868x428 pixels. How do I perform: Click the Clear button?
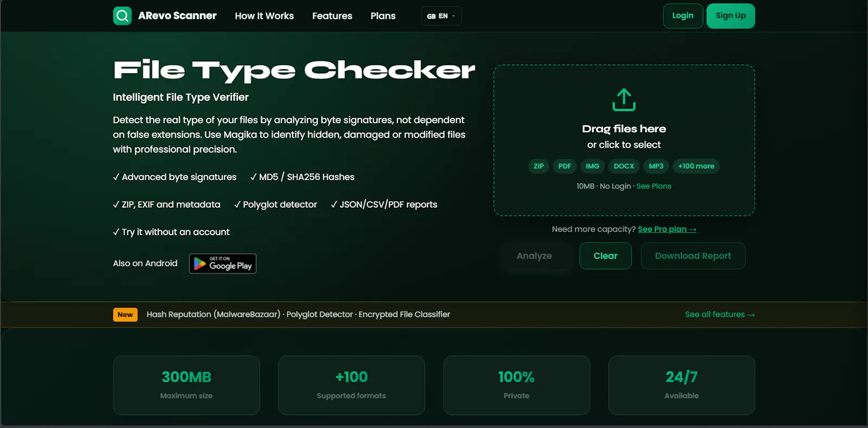(x=605, y=256)
